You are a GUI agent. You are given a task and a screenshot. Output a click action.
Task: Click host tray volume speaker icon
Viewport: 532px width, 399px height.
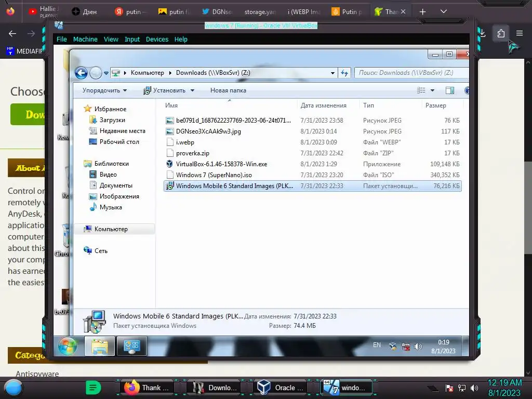474,388
